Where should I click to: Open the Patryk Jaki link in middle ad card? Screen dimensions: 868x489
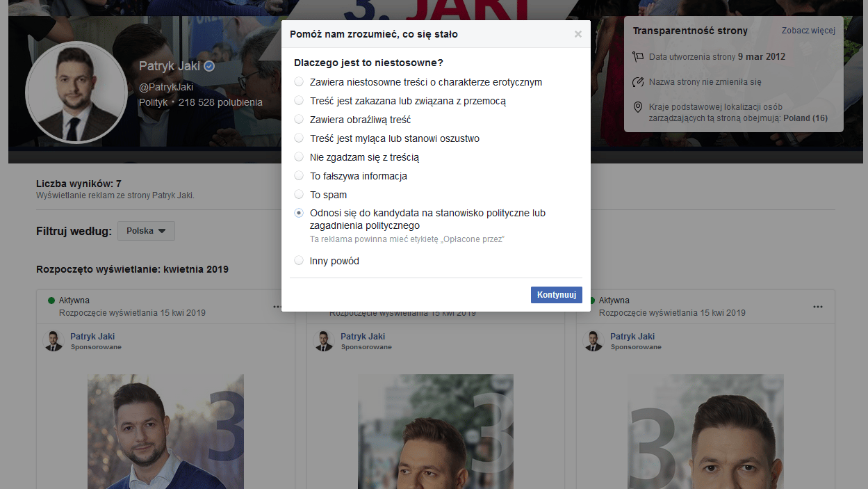point(363,337)
